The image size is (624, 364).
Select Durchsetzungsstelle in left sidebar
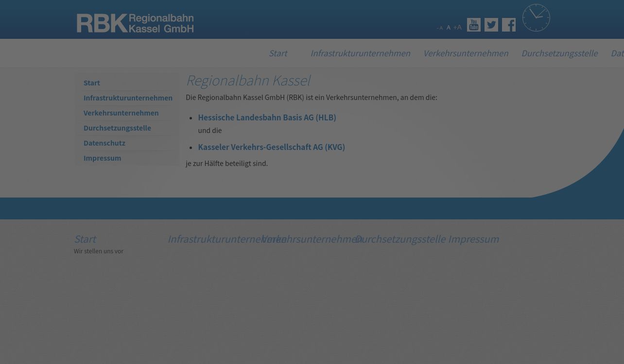(x=117, y=128)
